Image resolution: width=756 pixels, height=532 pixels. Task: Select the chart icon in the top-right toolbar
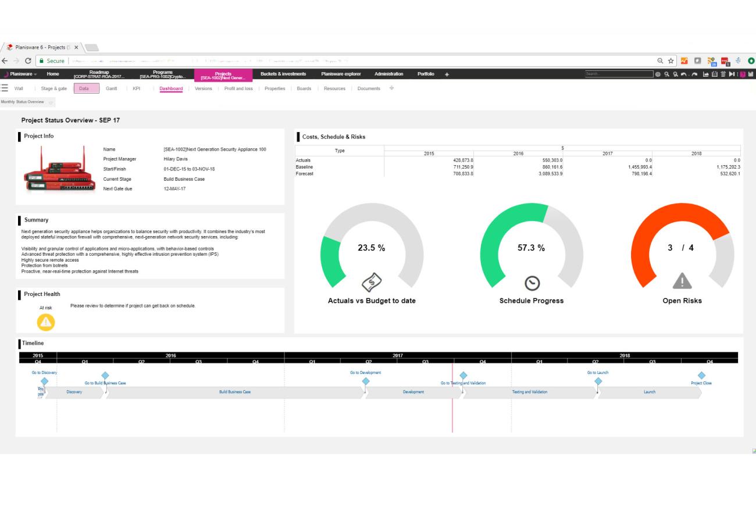click(x=706, y=75)
